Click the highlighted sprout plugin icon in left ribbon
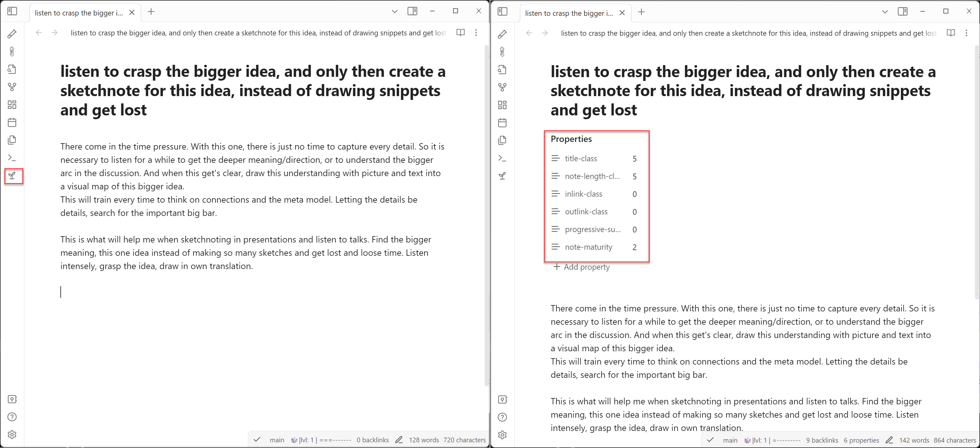 click(x=12, y=176)
